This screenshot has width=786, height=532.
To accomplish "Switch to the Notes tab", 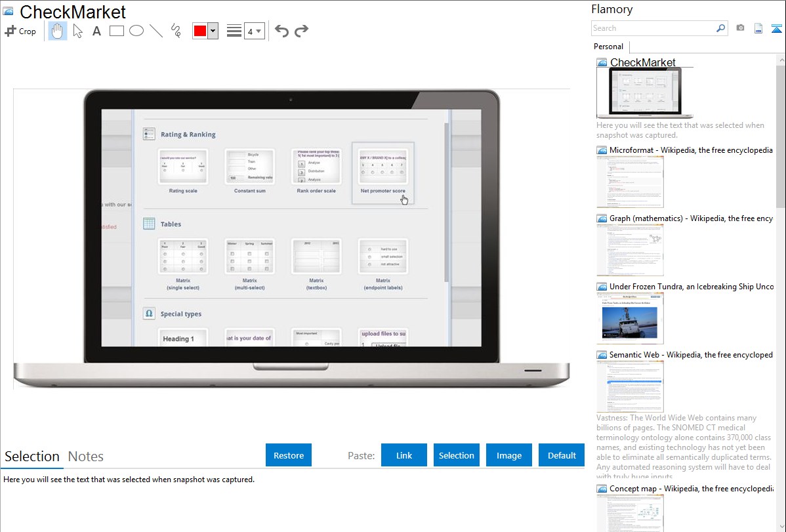I will pos(85,457).
